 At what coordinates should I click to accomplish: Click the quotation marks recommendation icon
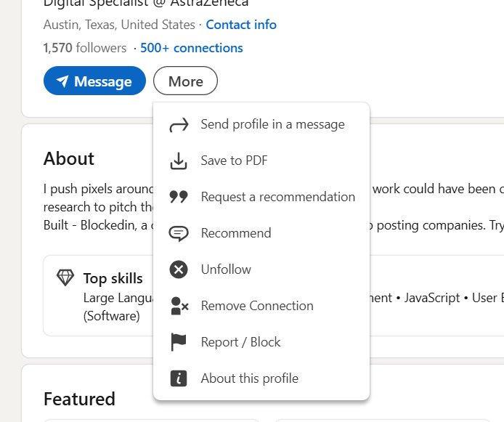pos(179,197)
